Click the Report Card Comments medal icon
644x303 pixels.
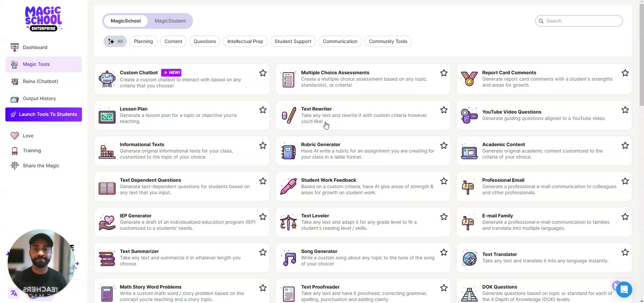point(469,79)
